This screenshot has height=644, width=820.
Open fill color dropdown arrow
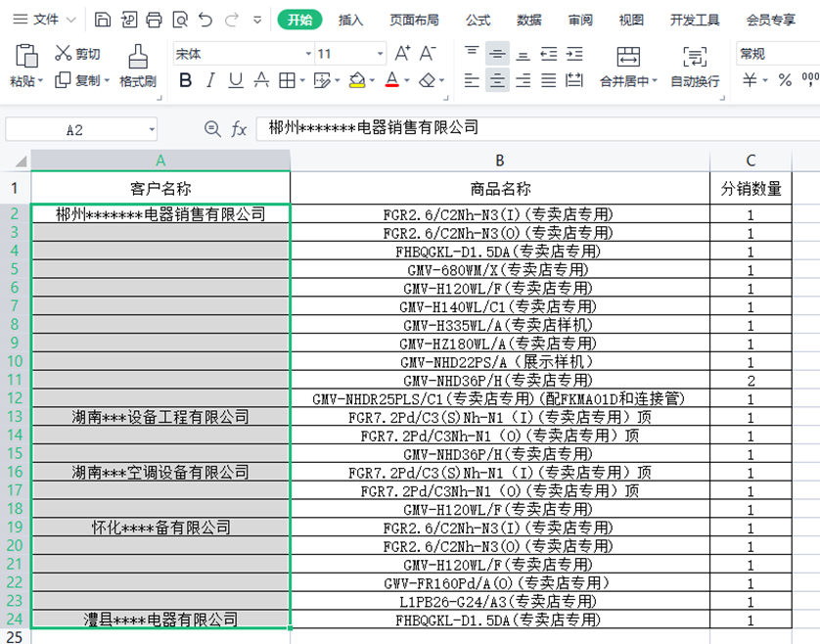point(372,81)
